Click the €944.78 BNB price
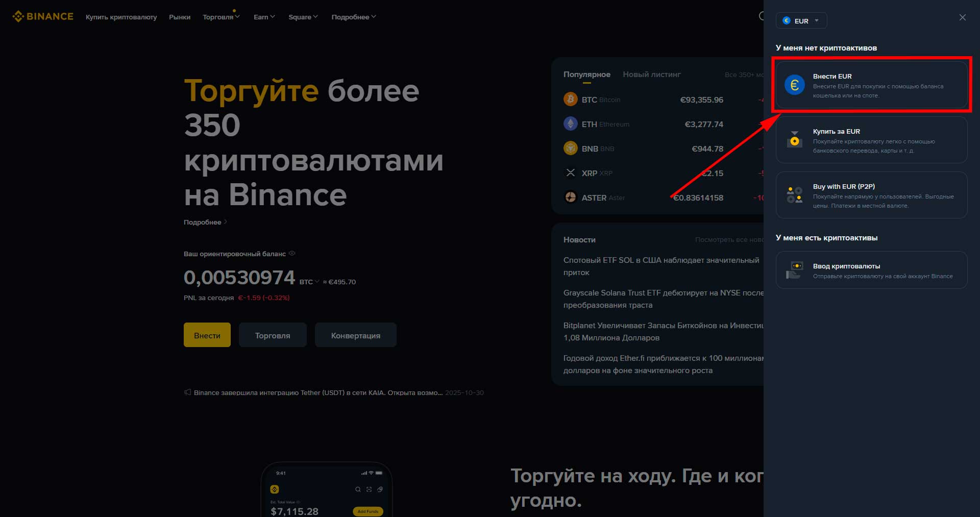Image resolution: width=980 pixels, height=517 pixels. 707,149
